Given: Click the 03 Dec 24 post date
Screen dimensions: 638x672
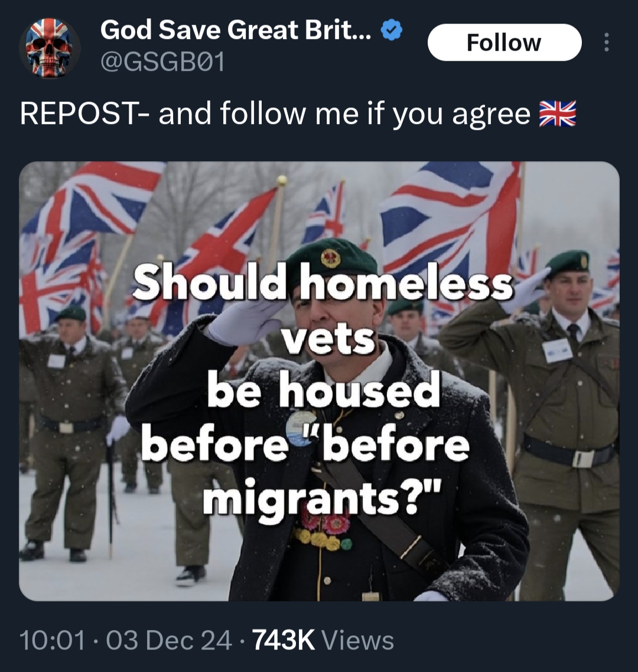Looking at the screenshot, I should 169,640.
